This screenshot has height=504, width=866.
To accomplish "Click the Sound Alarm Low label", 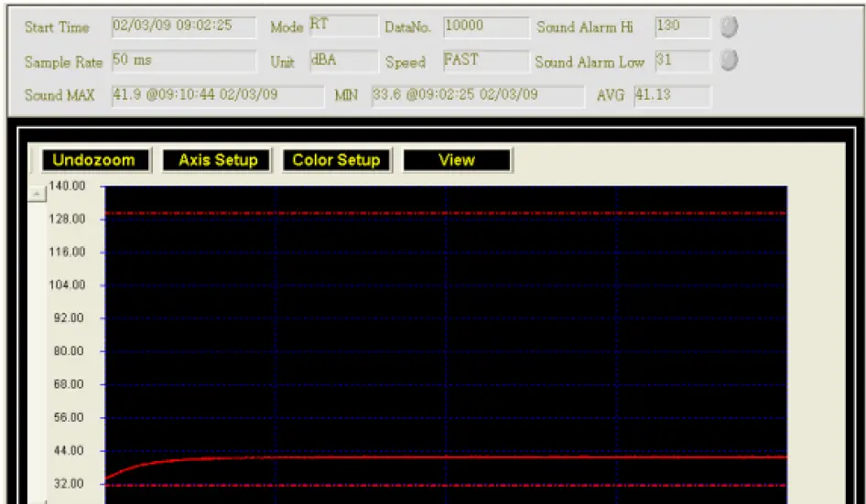I will (590, 62).
